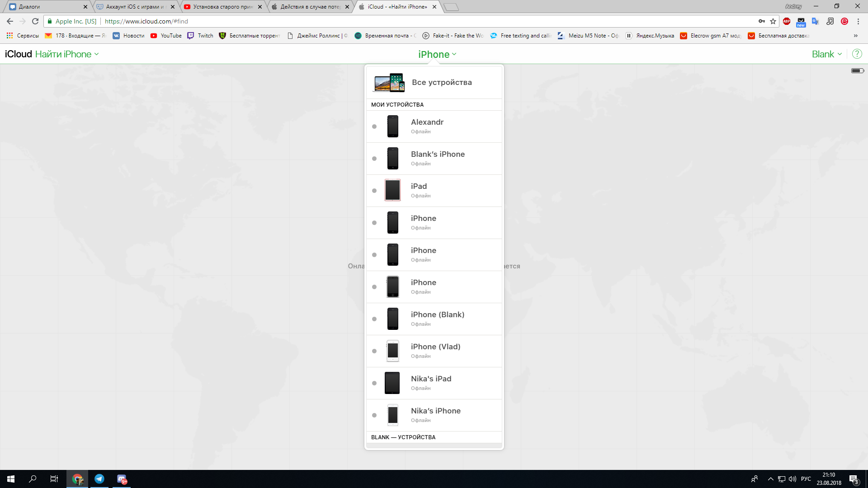Switch to the Диалоги tab
Viewport: 868px width, 488px height.
[x=47, y=7]
